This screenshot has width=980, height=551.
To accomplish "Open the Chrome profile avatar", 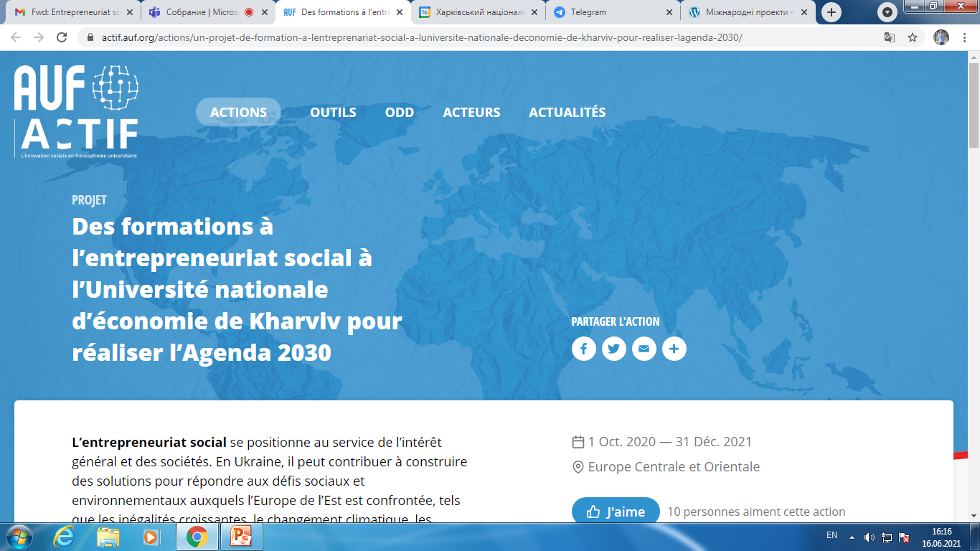I will coord(941,37).
